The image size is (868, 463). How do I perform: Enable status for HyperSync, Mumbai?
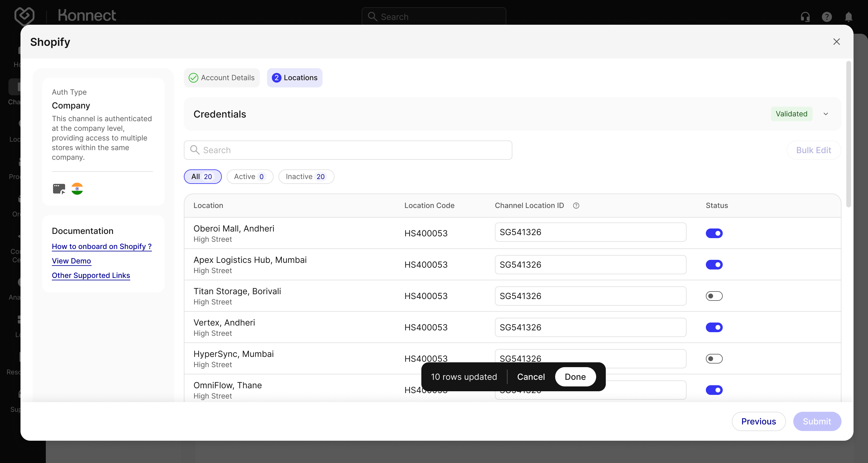click(x=714, y=358)
